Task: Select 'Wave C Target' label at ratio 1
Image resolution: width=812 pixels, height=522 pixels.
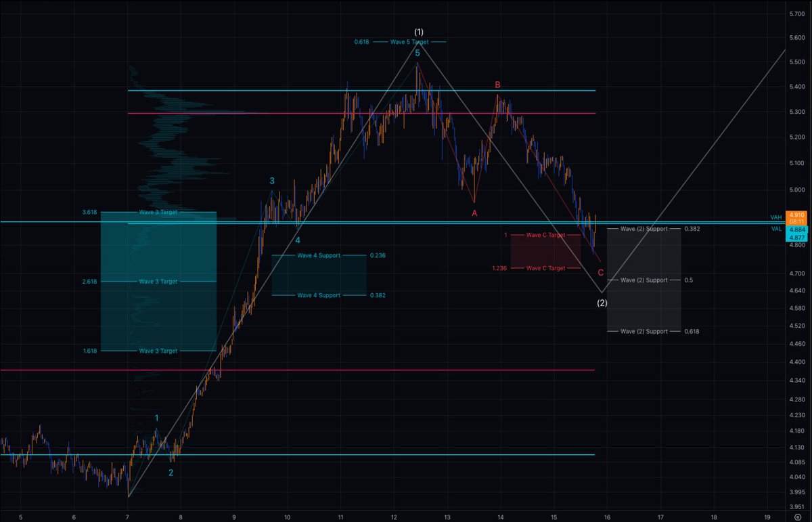Action: 545,235
